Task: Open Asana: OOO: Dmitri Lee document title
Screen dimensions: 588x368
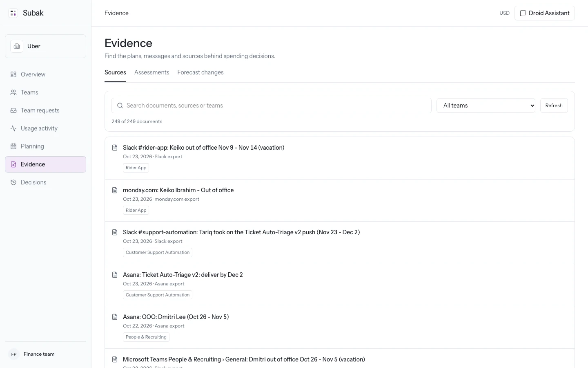Action: [176, 317]
